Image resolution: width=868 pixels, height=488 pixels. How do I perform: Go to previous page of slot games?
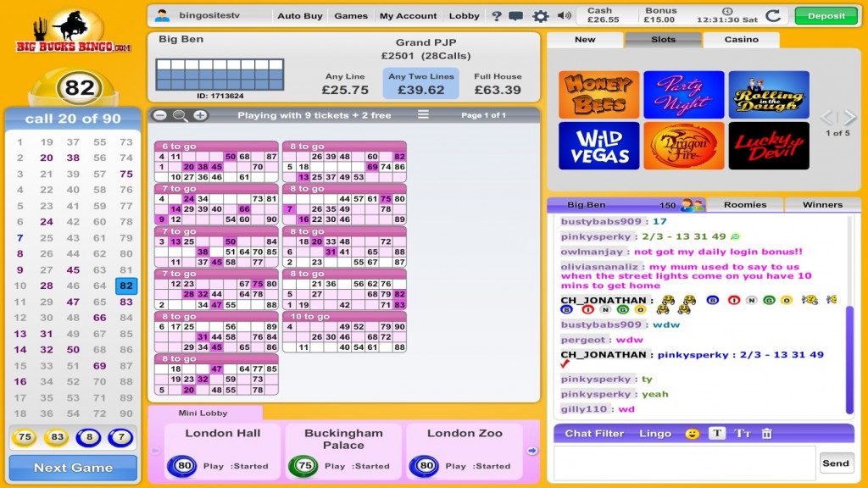pos(826,117)
